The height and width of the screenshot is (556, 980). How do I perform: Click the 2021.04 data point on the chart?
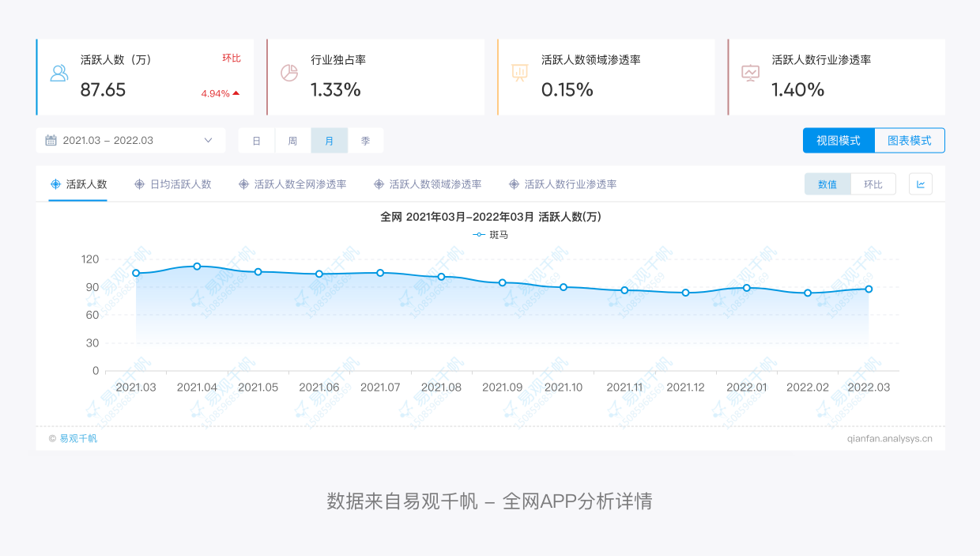[x=196, y=267]
